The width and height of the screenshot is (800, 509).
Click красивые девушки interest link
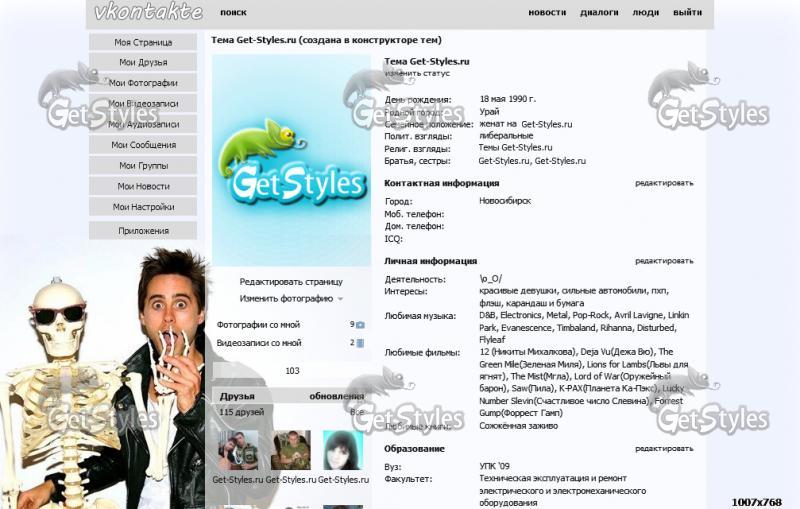[x=518, y=291]
